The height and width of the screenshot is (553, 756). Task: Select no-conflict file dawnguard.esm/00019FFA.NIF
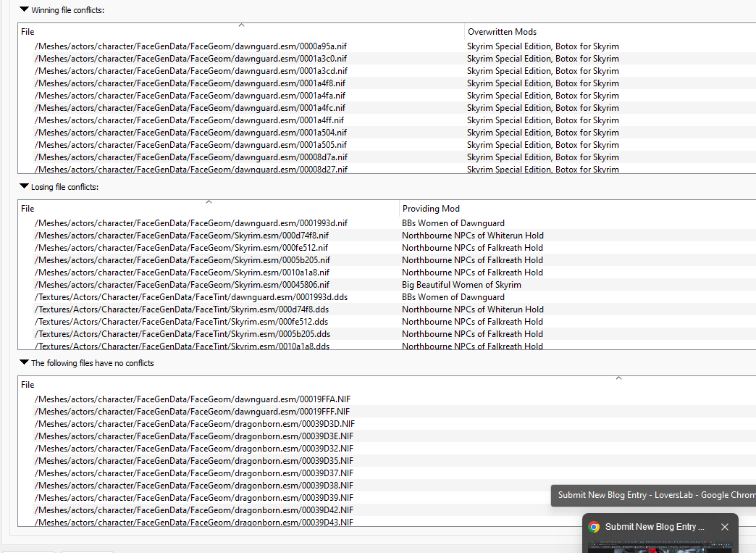[193, 399]
